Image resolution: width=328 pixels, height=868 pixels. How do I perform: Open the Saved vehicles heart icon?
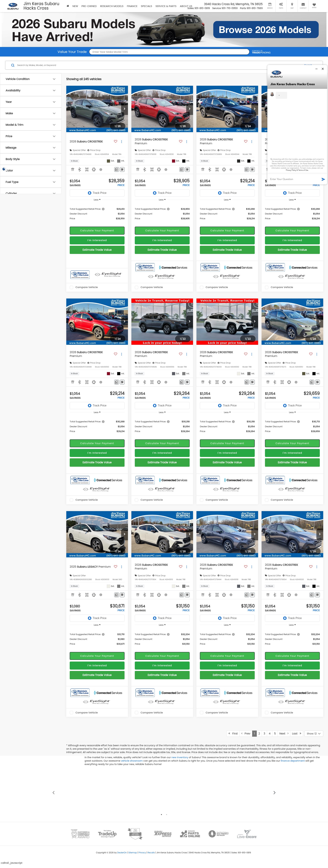(x=314, y=5)
